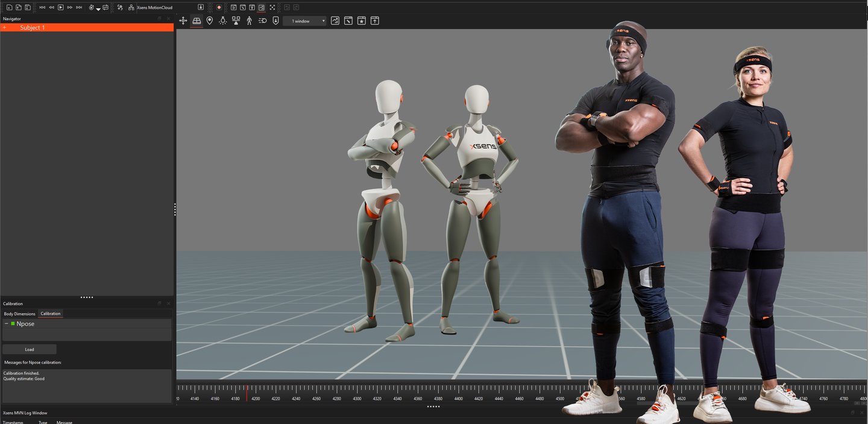Screen dimensions: 868x424
Task: Collapse the Npose calibration entry
Action: click(6, 324)
